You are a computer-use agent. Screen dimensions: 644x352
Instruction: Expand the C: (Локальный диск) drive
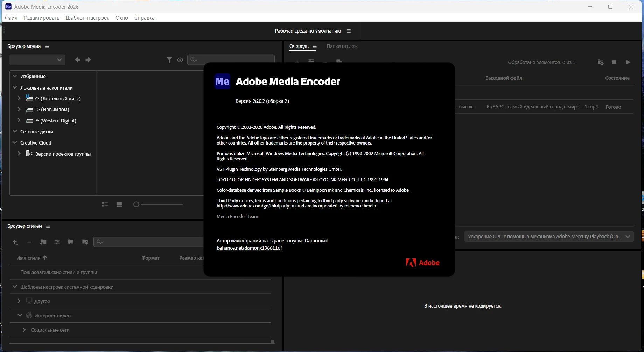coord(19,99)
